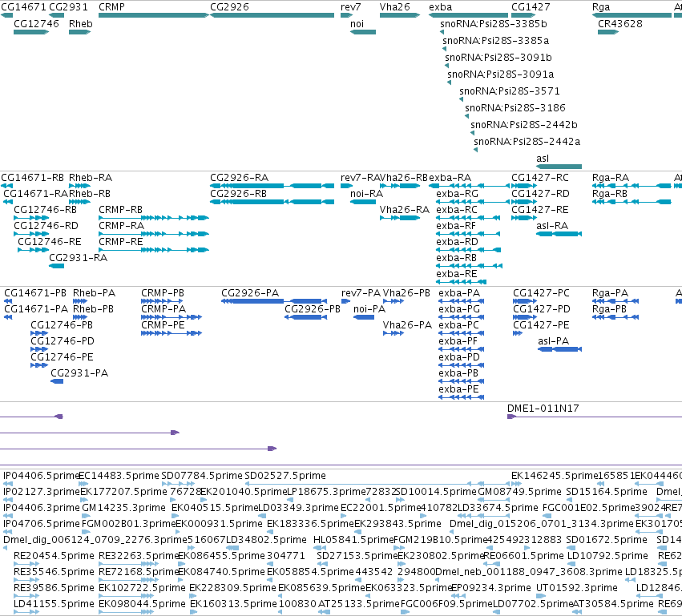Select the CG12746-PD protein label
682x616 pixels.
(x=63, y=342)
